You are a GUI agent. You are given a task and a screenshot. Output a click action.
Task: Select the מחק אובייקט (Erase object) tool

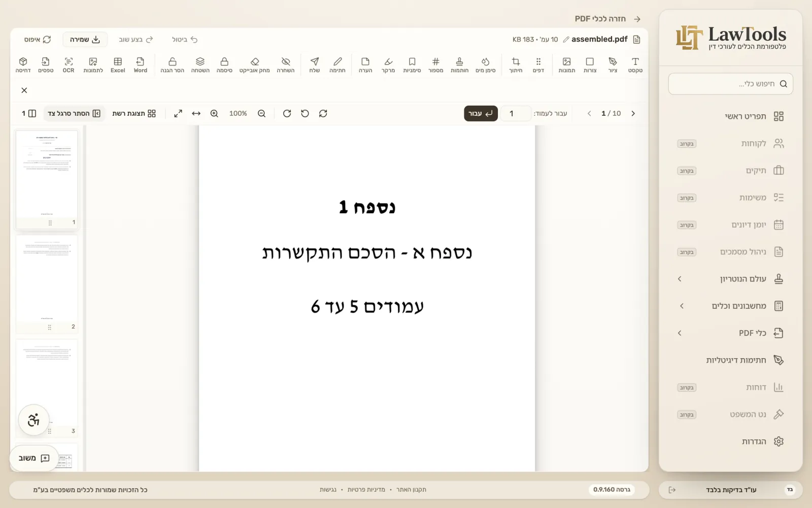(x=255, y=65)
